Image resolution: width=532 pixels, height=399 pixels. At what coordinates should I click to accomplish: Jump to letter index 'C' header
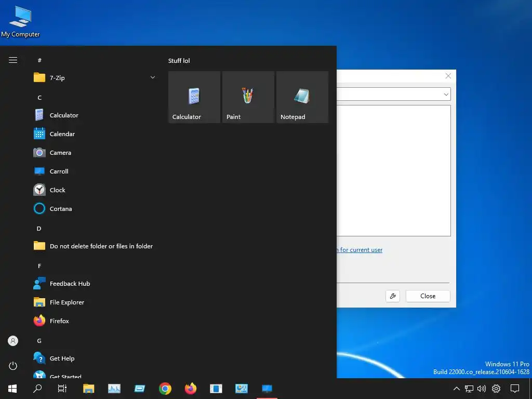[x=39, y=98]
